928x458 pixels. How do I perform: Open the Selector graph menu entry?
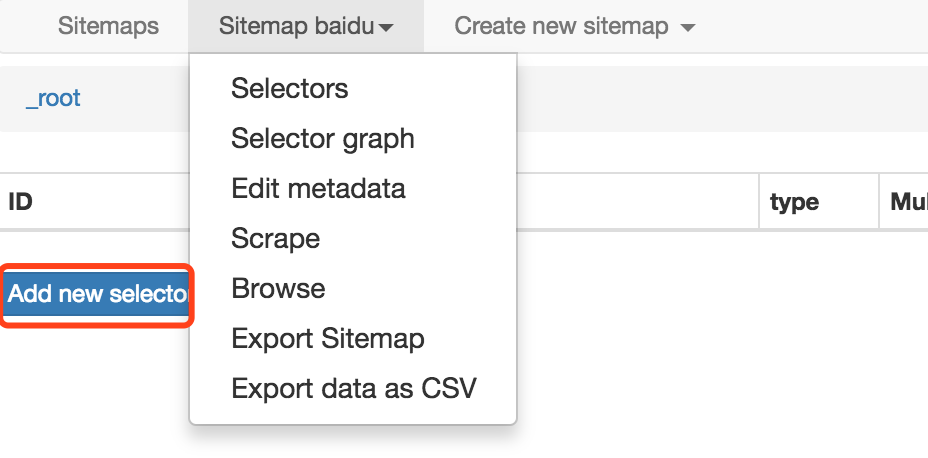(322, 138)
